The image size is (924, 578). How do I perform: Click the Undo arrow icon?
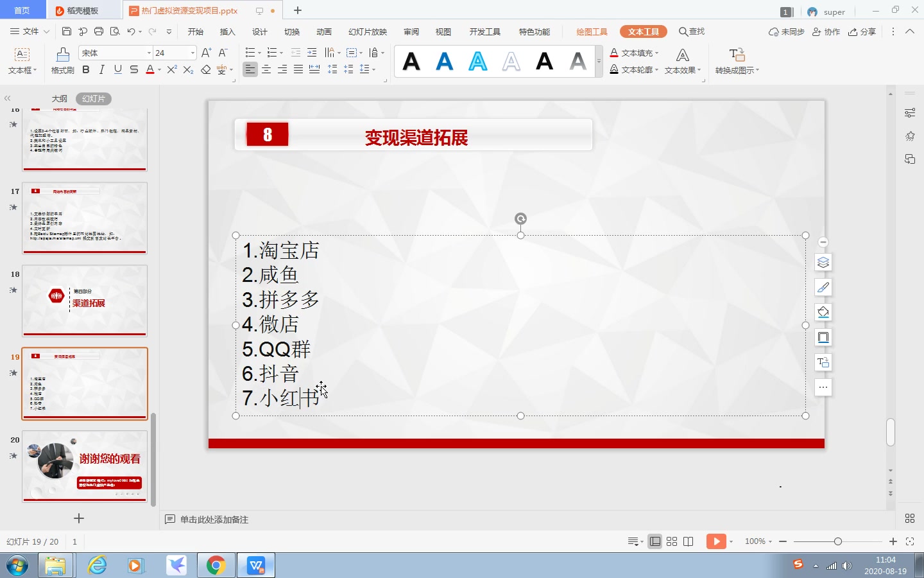[x=131, y=31]
